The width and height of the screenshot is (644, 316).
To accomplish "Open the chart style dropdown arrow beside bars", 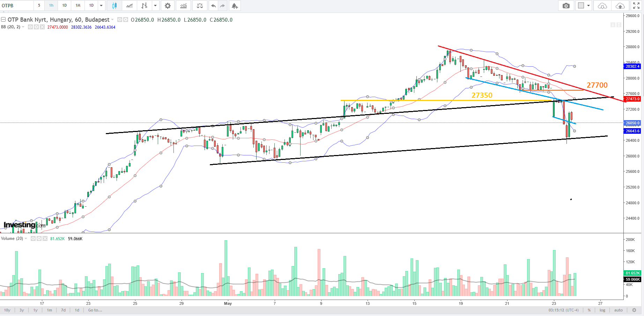I will point(155,6).
